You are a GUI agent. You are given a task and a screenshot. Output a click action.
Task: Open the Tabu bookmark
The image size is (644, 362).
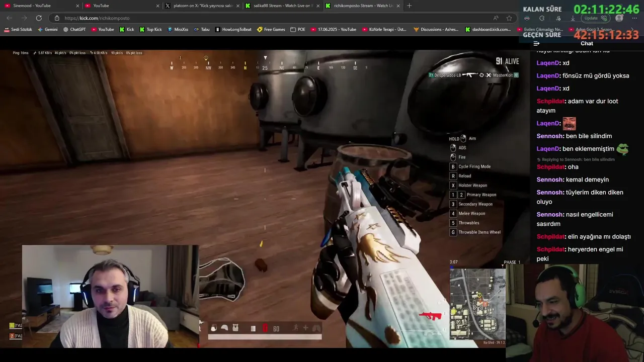coord(202,30)
